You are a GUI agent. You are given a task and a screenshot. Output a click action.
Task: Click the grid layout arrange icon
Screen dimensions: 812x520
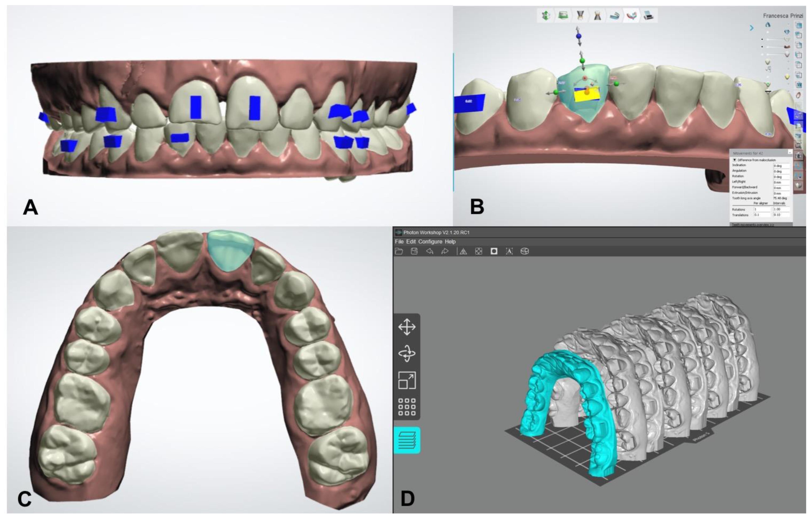(407, 407)
